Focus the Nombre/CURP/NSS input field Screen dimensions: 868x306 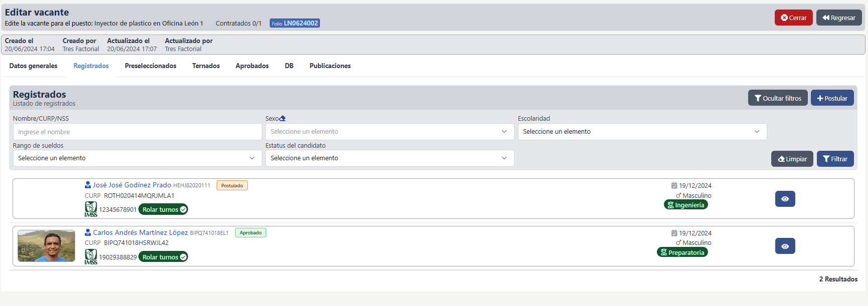pos(137,132)
